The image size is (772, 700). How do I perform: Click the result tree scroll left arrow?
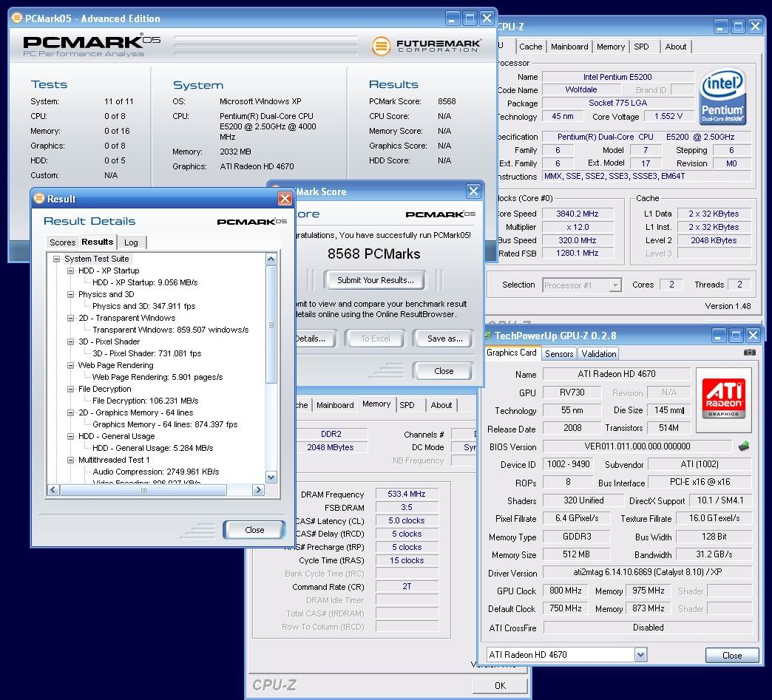click(53, 490)
